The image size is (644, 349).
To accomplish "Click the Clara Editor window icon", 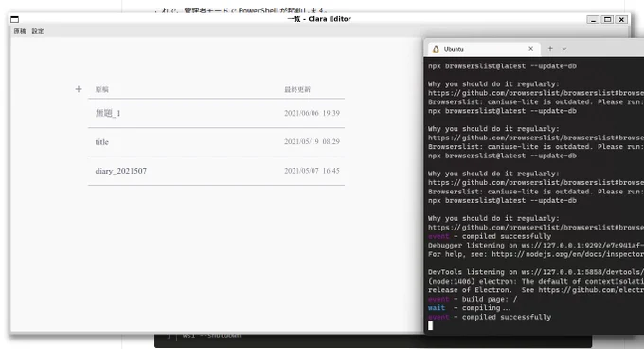I will 15,19.
